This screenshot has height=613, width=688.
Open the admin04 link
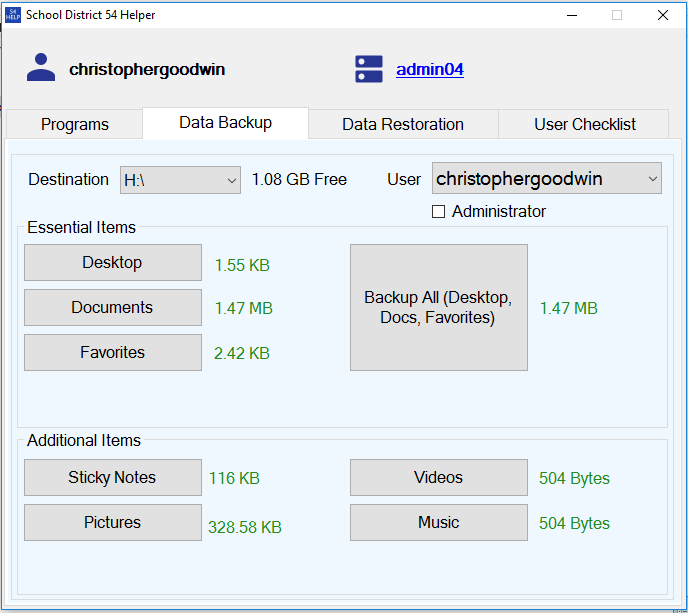click(x=429, y=70)
